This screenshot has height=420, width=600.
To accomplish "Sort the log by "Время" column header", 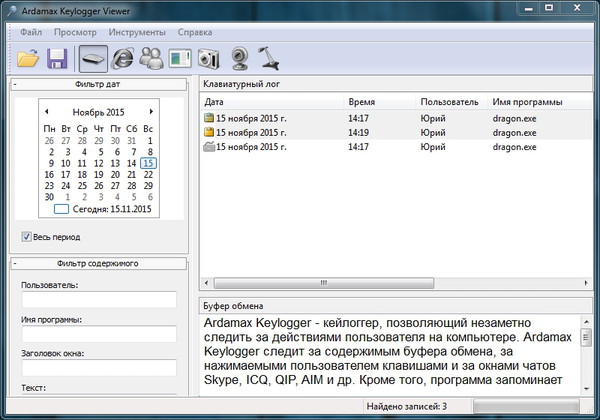I will [x=361, y=102].
